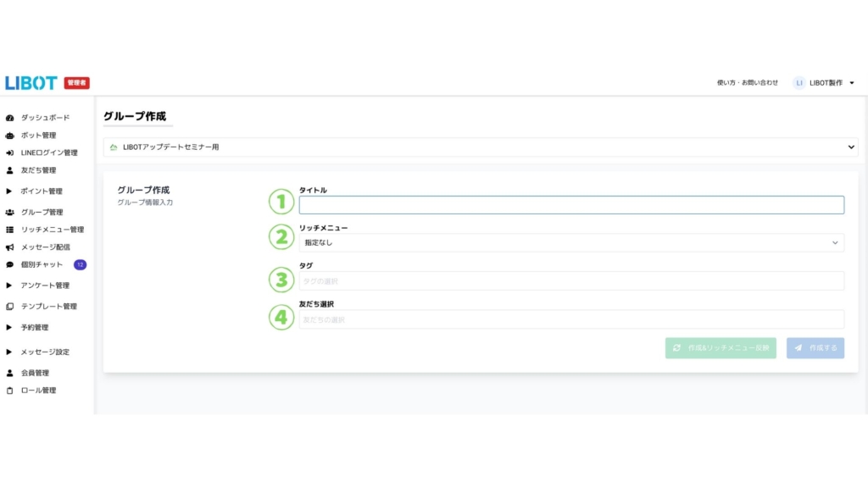Open the LIBOT製作 account menu

pyautogui.click(x=824, y=83)
